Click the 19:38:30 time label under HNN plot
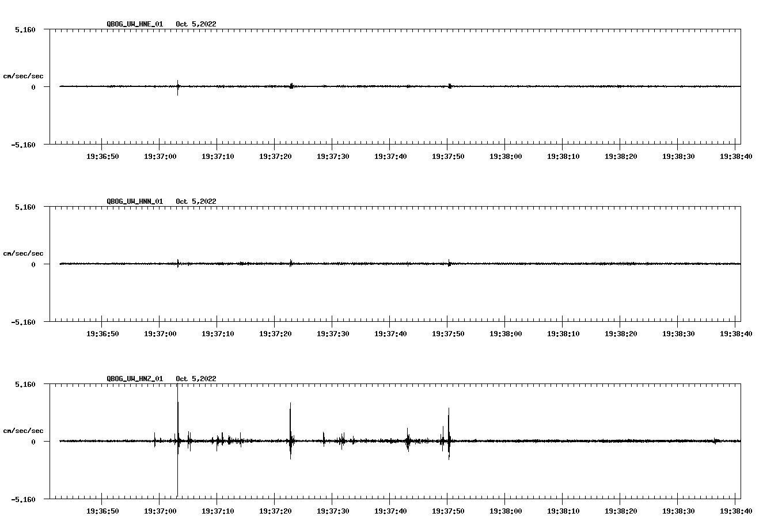This screenshot has width=782, height=532. 678,334
